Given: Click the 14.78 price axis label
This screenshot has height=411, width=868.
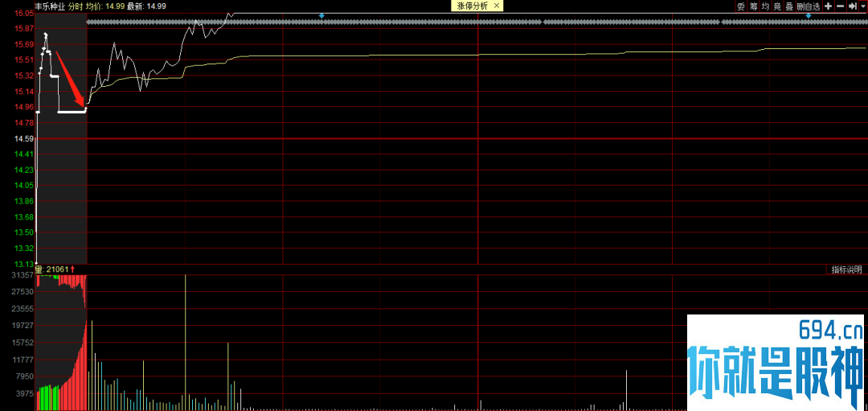Looking at the screenshot, I should click(26, 122).
